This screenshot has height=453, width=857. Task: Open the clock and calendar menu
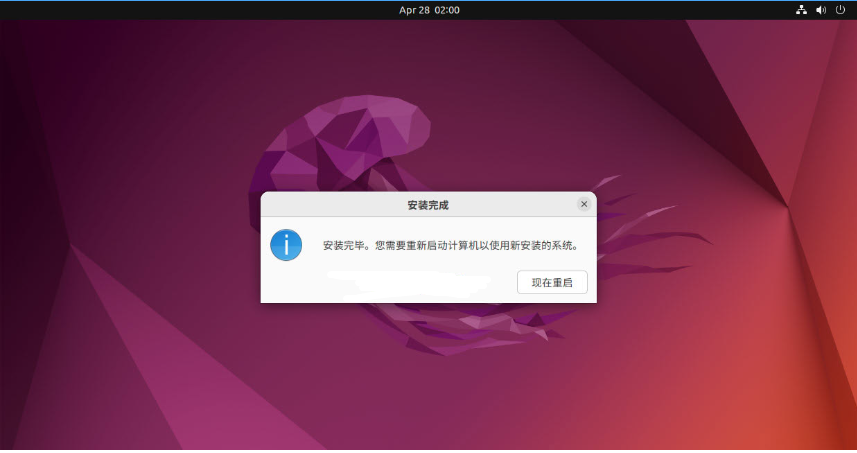(x=429, y=10)
